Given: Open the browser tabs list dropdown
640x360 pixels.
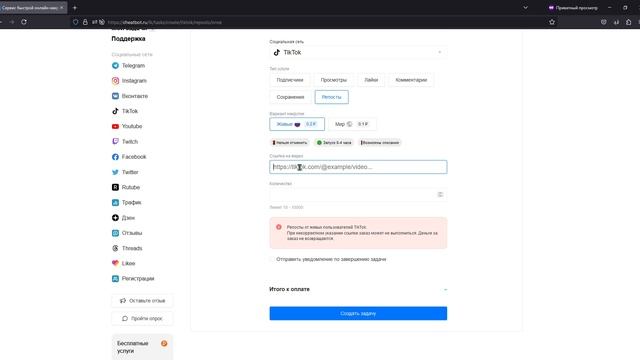Looking at the screenshot, I should (x=525, y=8).
